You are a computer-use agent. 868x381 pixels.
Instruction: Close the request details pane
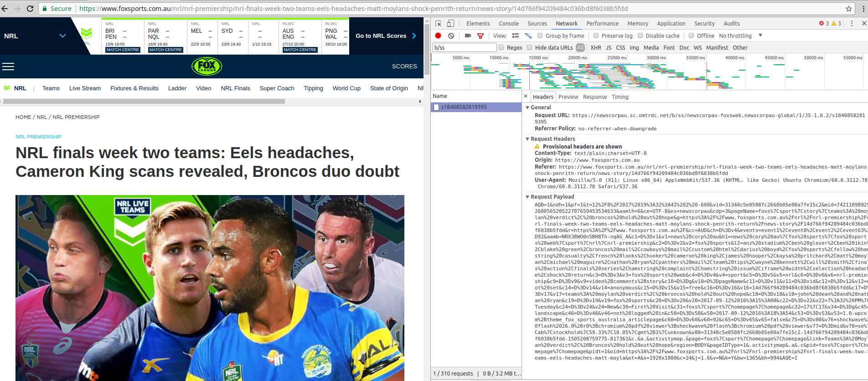click(526, 96)
